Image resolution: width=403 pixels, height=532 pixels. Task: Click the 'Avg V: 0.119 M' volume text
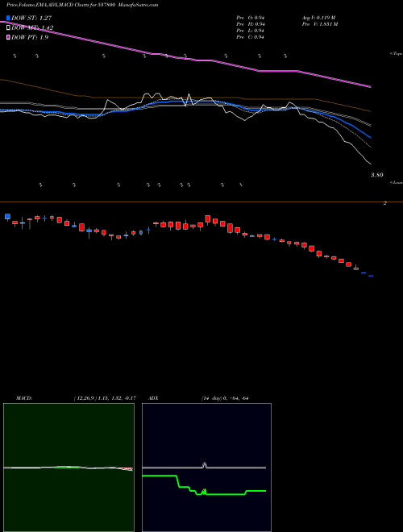coord(318,18)
